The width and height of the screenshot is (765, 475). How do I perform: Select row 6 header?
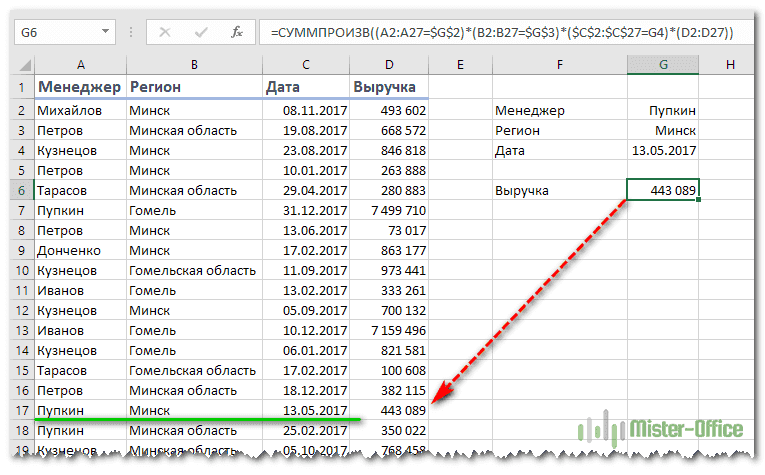pyautogui.click(x=20, y=190)
